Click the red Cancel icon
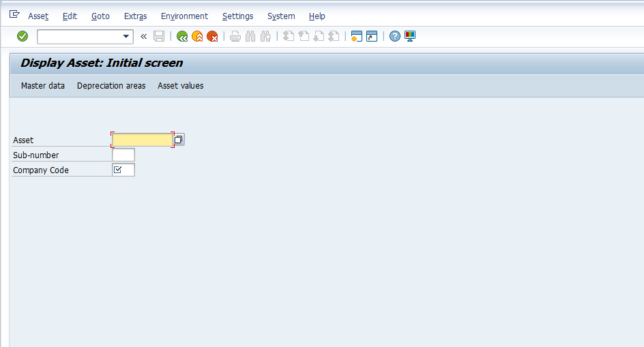 pyautogui.click(x=212, y=37)
